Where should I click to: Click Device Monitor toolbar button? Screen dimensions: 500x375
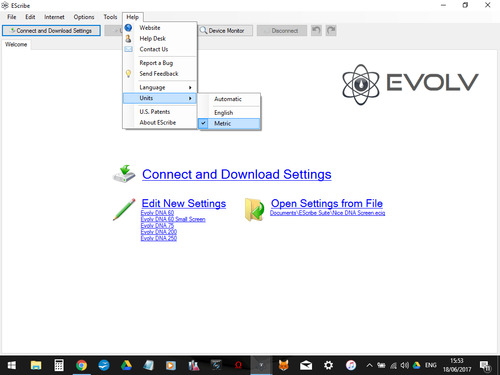(226, 31)
